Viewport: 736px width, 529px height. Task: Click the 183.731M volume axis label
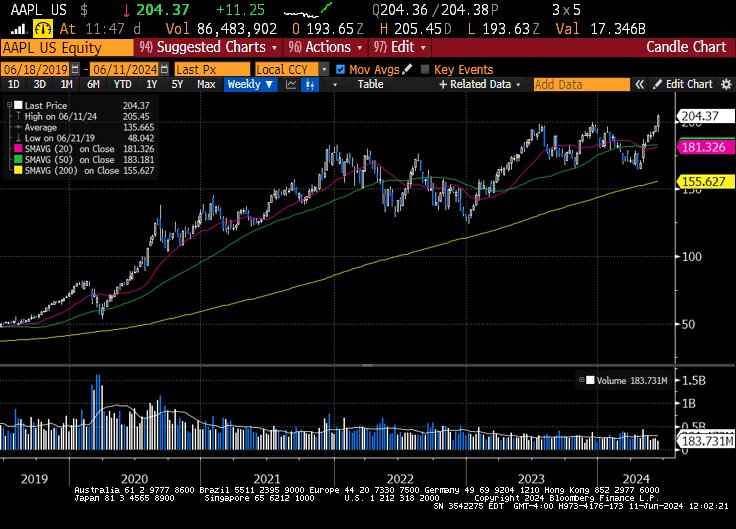pyautogui.click(x=705, y=441)
